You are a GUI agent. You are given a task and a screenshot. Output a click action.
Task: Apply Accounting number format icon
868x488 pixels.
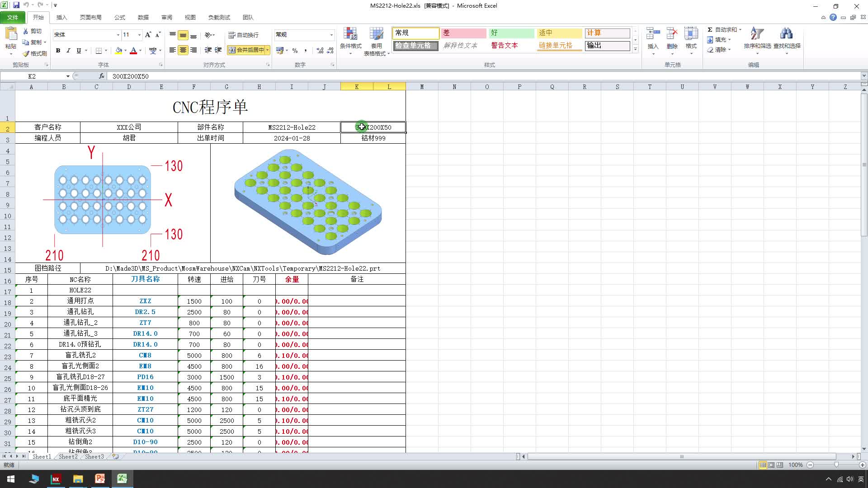click(280, 50)
